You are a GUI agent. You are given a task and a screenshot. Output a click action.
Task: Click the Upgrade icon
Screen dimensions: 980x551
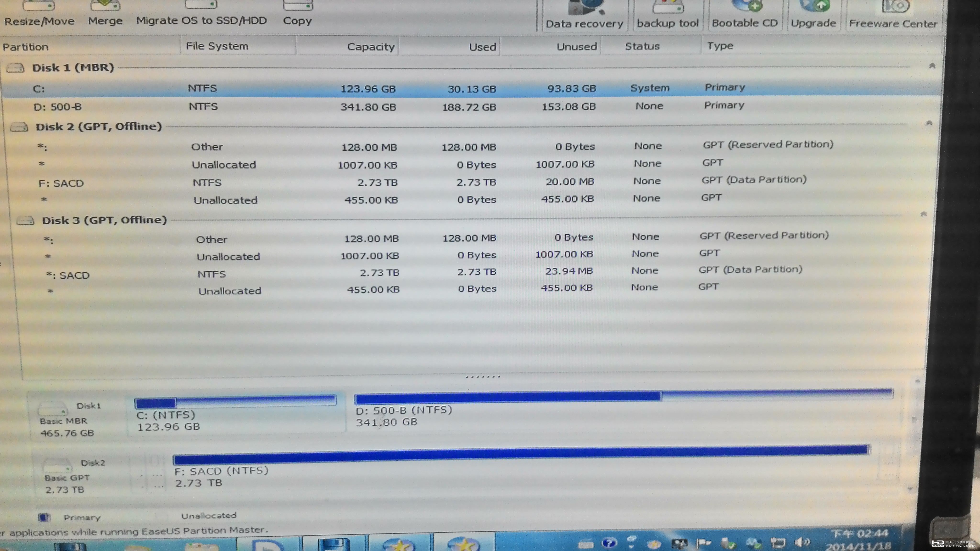pyautogui.click(x=813, y=15)
